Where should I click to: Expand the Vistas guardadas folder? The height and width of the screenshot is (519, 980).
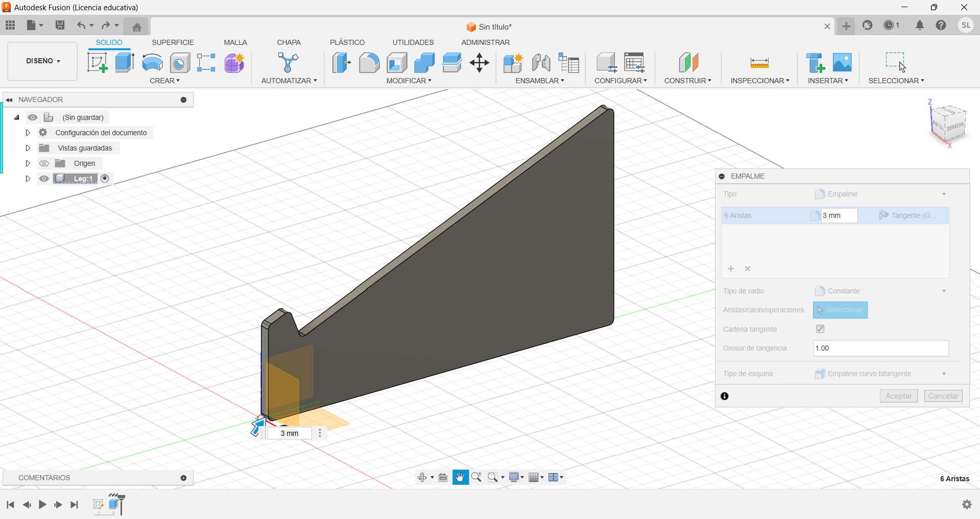tap(28, 148)
